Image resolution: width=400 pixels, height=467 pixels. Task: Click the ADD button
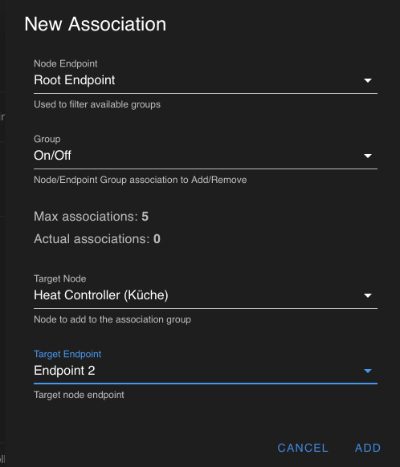coord(368,448)
